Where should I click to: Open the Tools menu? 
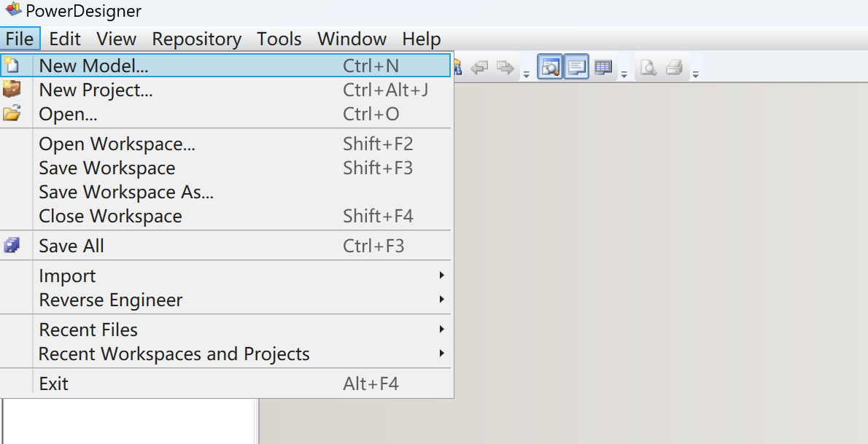click(x=279, y=39)
